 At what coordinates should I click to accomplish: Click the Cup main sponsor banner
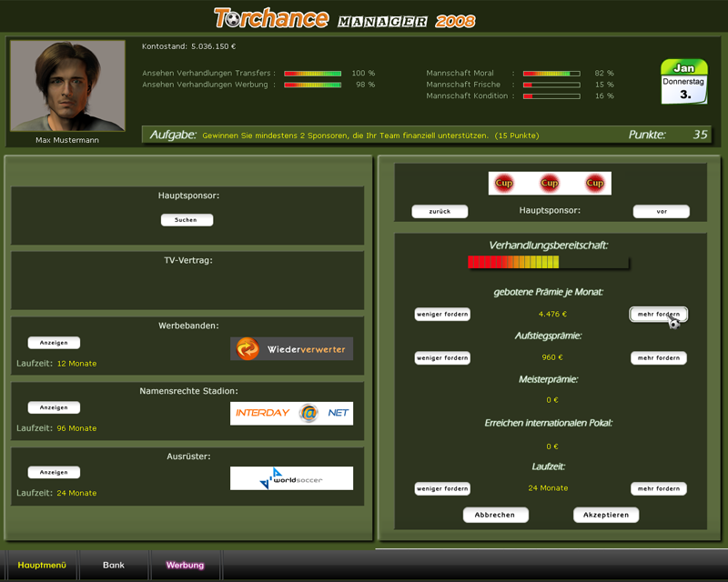point(550,183)
